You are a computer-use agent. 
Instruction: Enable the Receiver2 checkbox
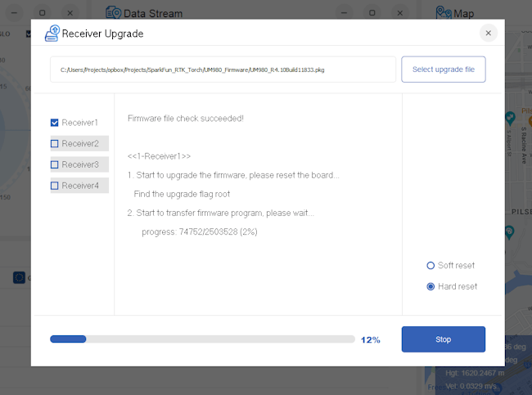coord(55,144)
